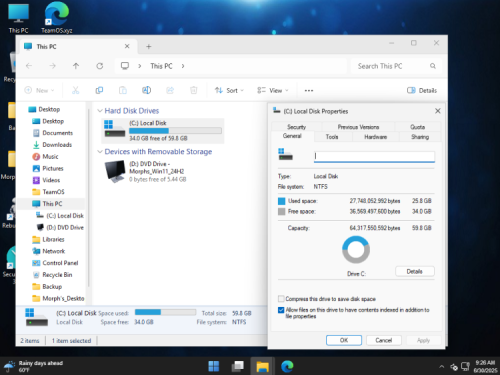Viewport: 500px width, 375px height.
Task: Open the New dropdown menu
Action: coord(39,90)
